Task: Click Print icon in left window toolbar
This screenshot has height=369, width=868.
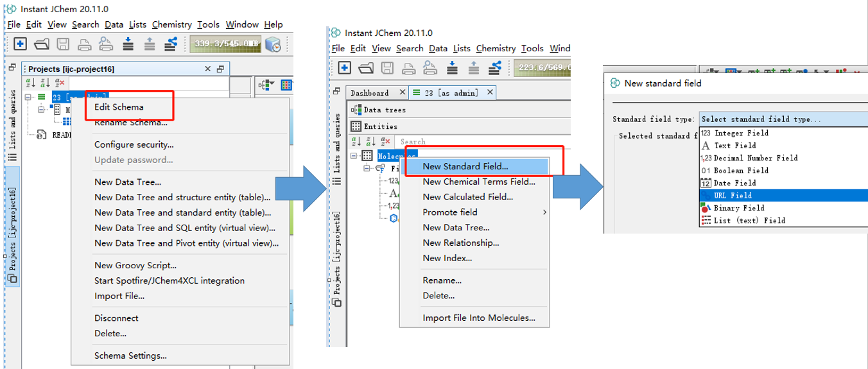Action: tap(84, 44)
